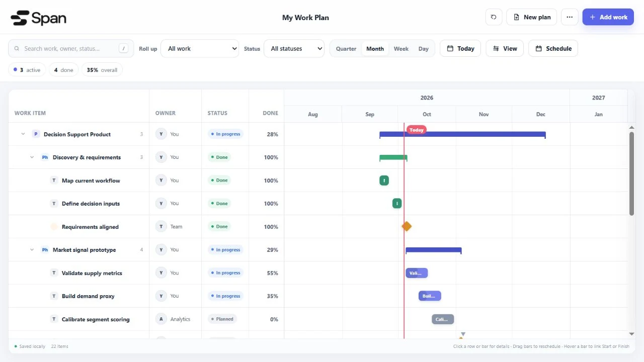This screenshot has width=644, height=362.
Task: Collapse the Discovery & requirements phase
Action: pyautogui.click(x=32, y=157)
